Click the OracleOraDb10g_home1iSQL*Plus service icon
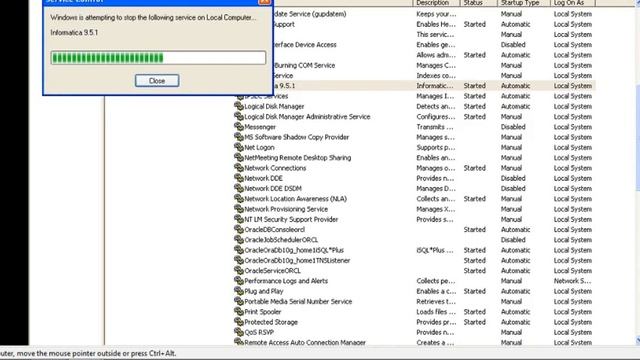The width and height of the screenshot is (640, 360). point(239,250)
